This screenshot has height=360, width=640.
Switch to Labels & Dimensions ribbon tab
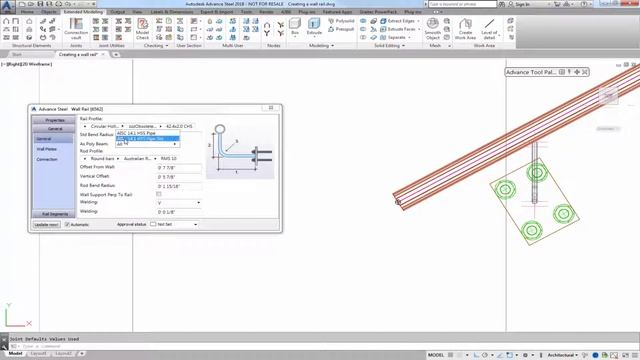[x=172, y=12]
